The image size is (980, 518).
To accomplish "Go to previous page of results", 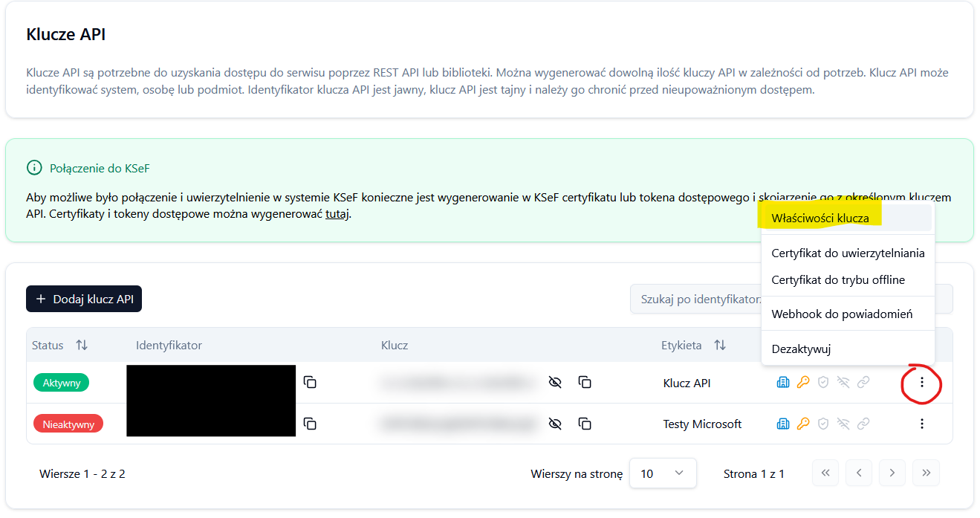I will (x=859, y=473).
